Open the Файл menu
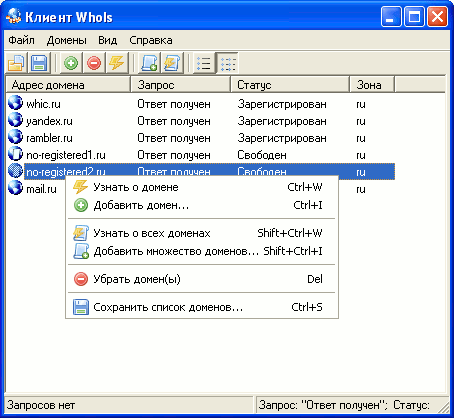Image resolution: width=454 pixels, height=418 pixels. coord(21,40)
